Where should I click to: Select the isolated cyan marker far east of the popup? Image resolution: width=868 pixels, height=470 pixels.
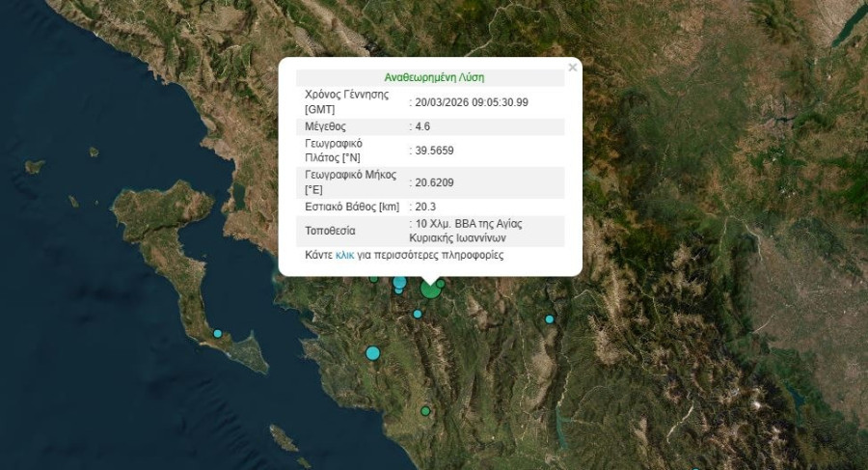click(550, 319)
